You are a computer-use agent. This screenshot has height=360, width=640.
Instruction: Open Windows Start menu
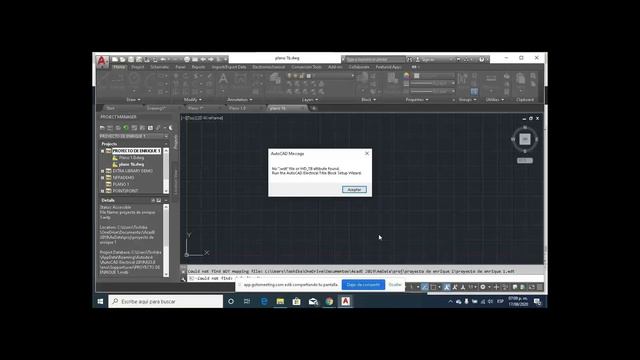100,301
